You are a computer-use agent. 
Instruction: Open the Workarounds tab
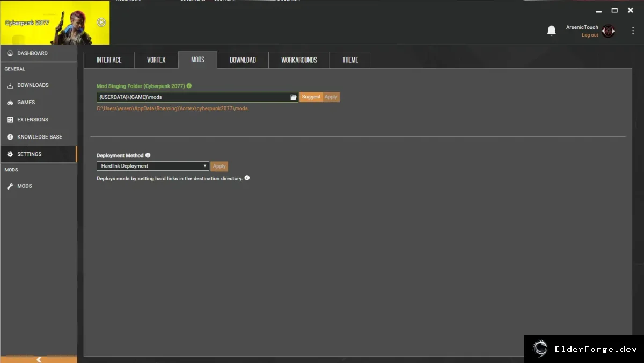tap(299, 60)
